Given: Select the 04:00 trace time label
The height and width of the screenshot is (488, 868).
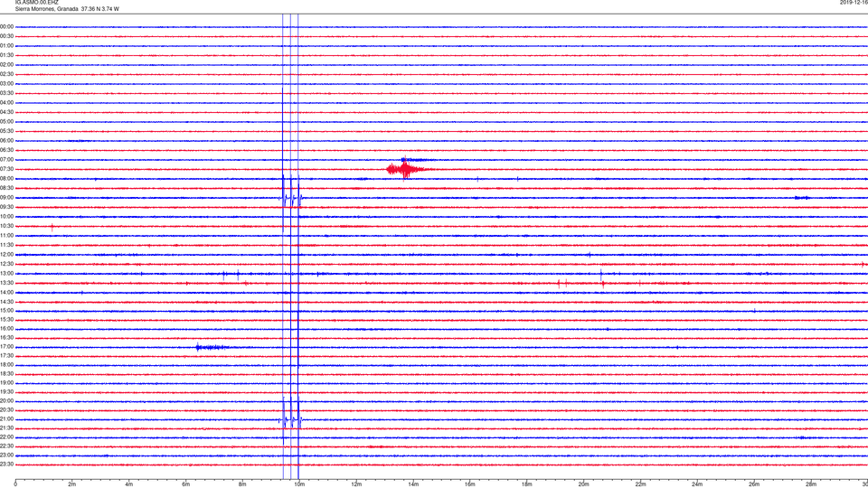Looking at the screenshot, I should pos(6,103).
